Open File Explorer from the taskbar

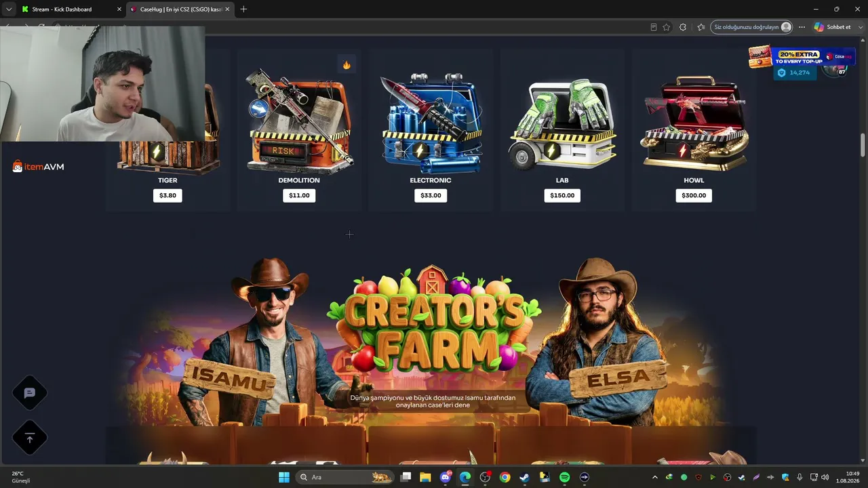tap(425, 477)
